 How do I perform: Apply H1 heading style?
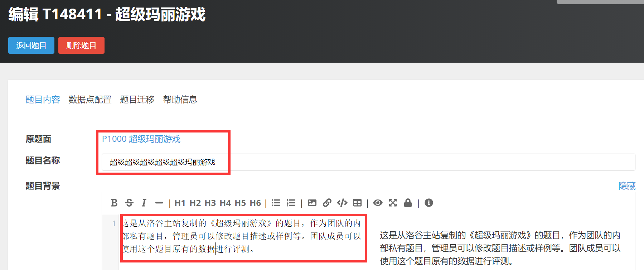180,203
